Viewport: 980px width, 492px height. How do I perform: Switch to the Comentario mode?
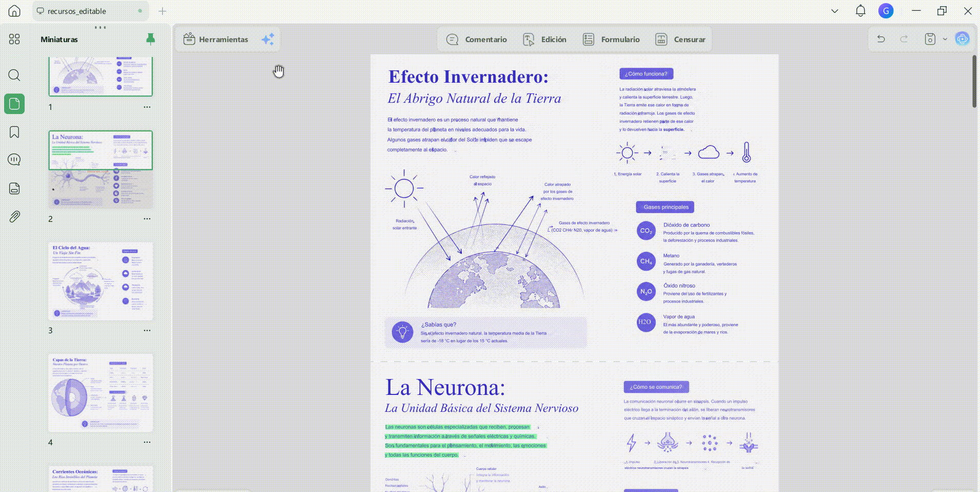[477, 40]
